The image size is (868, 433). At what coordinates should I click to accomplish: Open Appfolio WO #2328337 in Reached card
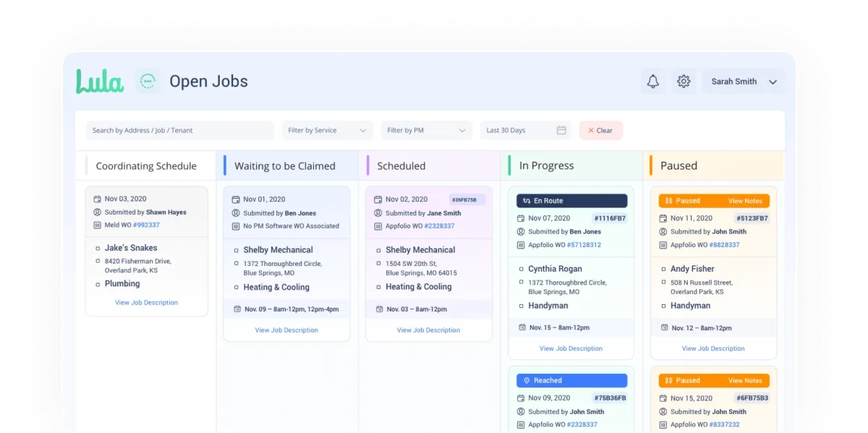click(x=581, y=424)
